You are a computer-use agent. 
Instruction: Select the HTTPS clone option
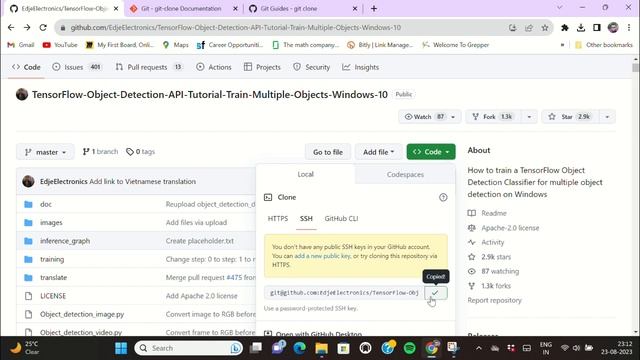278,219
